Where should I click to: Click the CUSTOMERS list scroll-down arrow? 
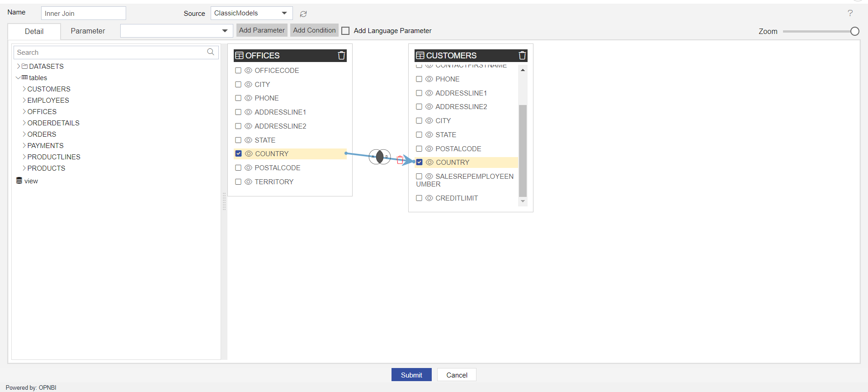click(x=523, y=201)
